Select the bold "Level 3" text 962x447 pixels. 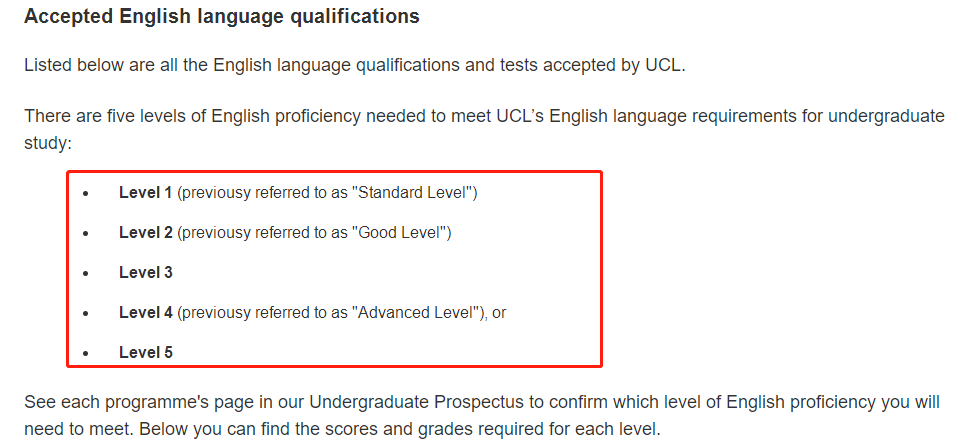[x=145, y=272]
